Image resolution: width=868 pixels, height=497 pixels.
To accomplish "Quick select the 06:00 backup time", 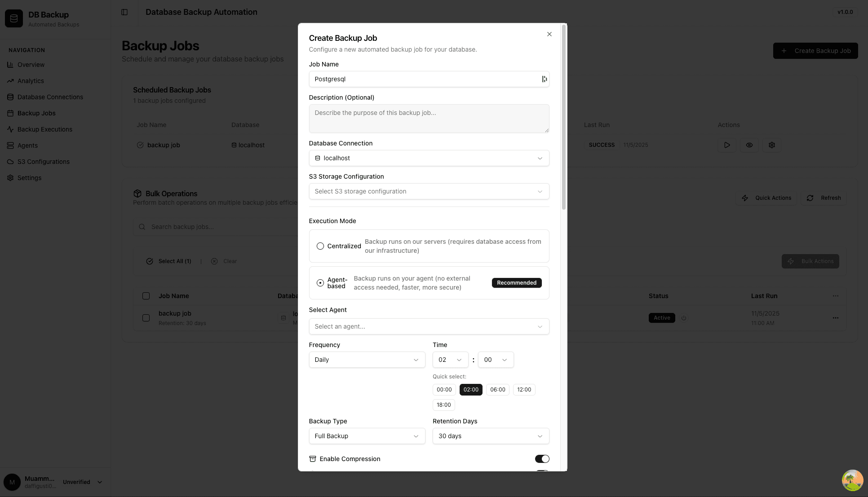I will coord(497,389).
